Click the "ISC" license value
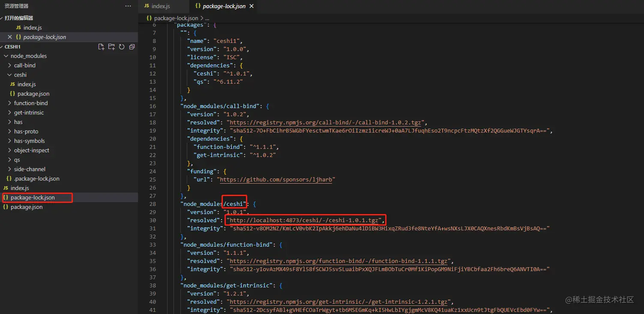Screen dimensions: 644x314 pos(231,57)
